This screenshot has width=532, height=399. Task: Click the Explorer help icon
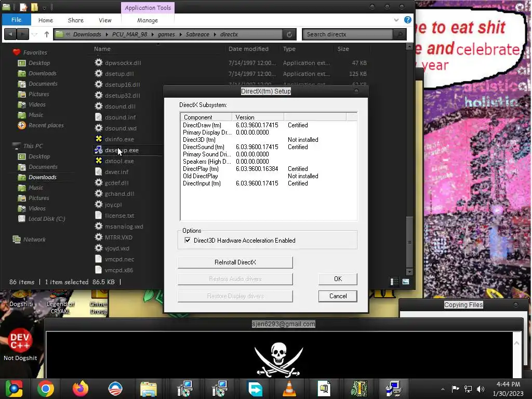(x=408, y=20)
